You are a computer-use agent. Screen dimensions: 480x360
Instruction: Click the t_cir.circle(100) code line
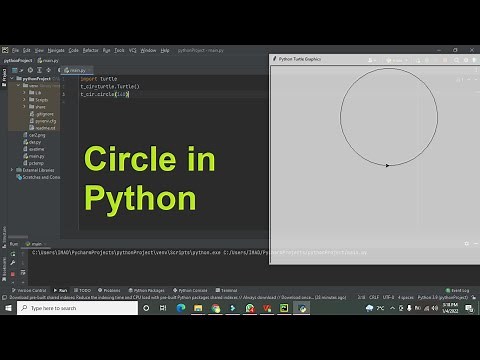click(105, 94)
